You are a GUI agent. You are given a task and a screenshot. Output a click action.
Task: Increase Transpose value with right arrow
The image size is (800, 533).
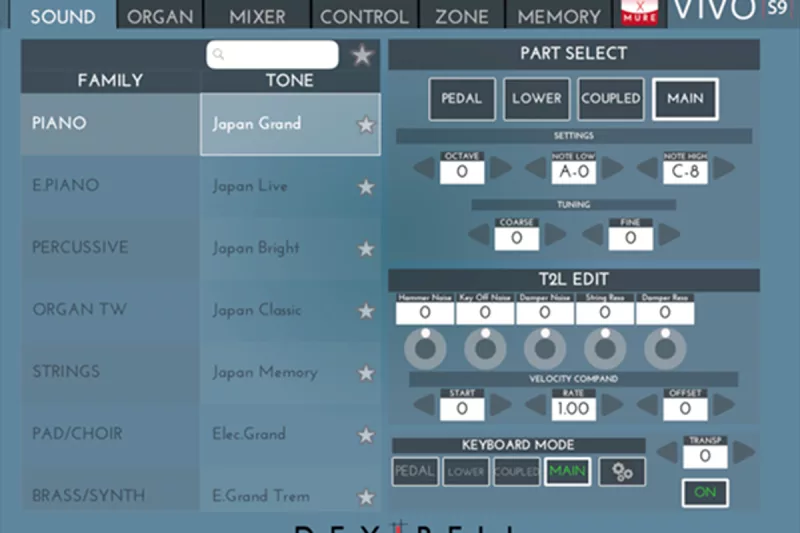[x=744, y=453]
